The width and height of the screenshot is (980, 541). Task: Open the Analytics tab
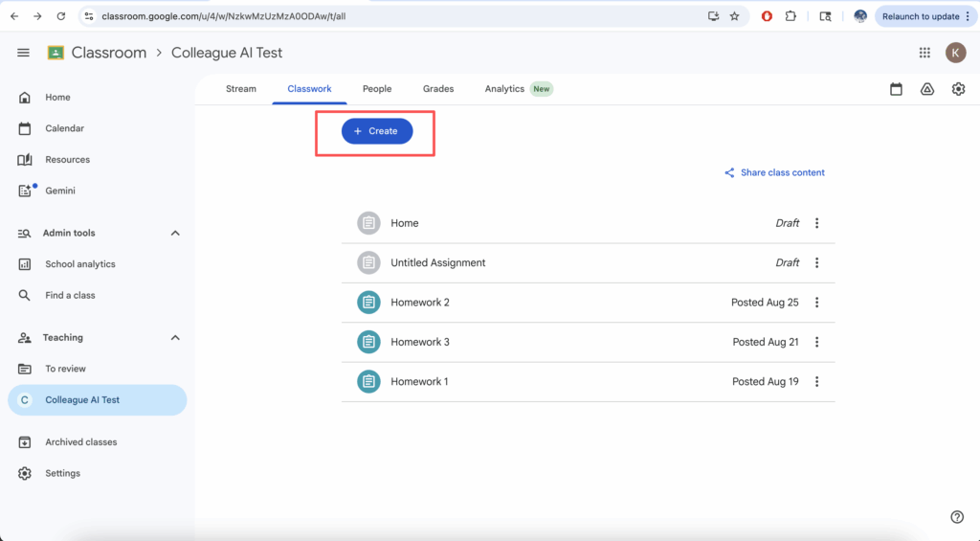(x=504, y=89)
